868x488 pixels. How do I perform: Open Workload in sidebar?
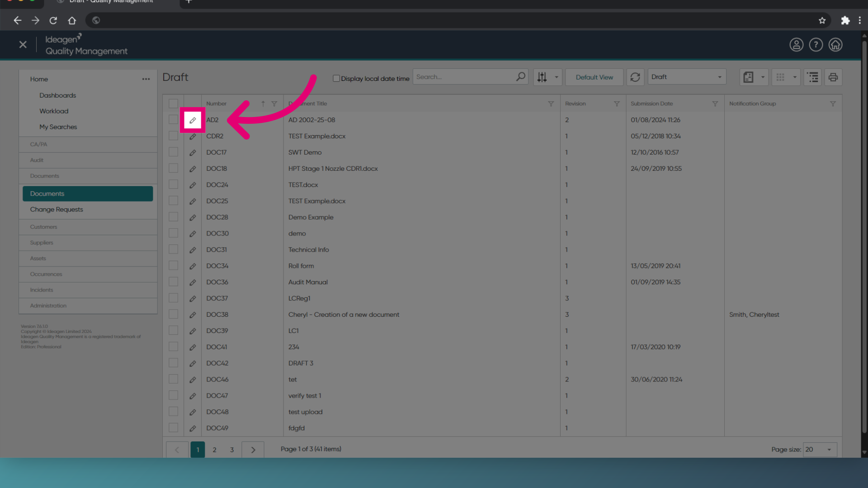pyautogui.click(x=54, y=111)
